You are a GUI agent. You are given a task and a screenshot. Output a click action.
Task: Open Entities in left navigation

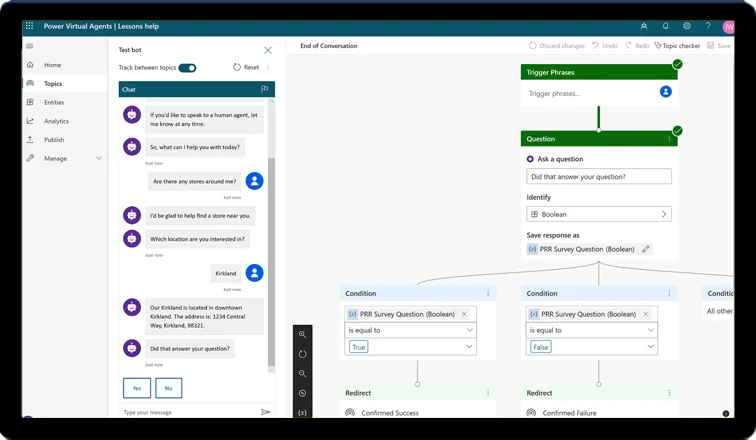54,102
